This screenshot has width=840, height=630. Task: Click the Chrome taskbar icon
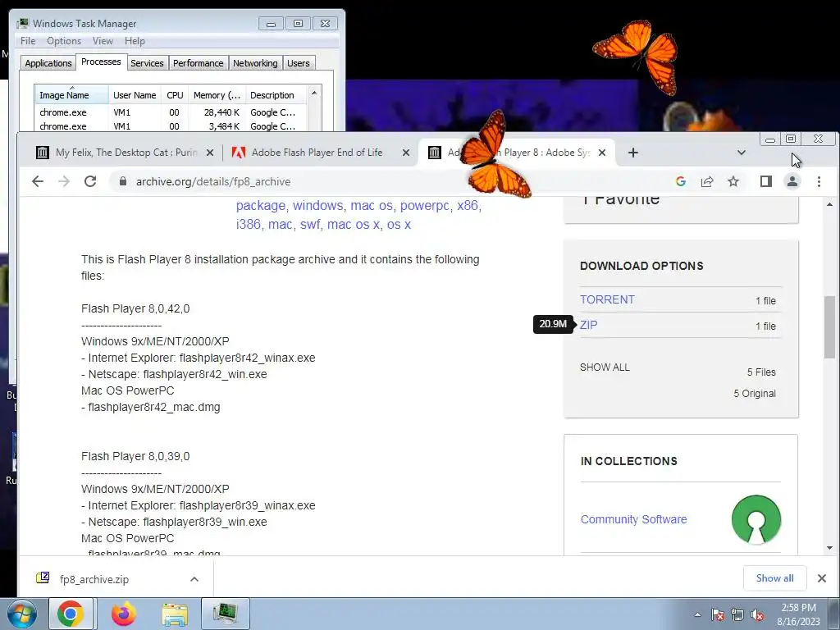click(x=71, y=614)
